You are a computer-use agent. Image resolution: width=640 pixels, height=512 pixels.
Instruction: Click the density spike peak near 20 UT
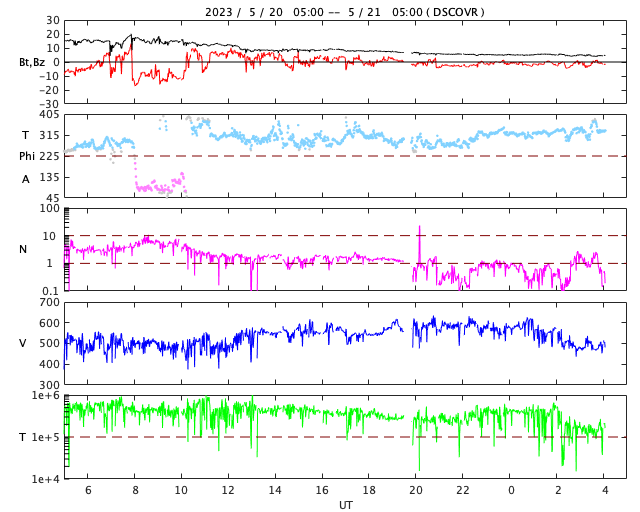pos(419,227)
